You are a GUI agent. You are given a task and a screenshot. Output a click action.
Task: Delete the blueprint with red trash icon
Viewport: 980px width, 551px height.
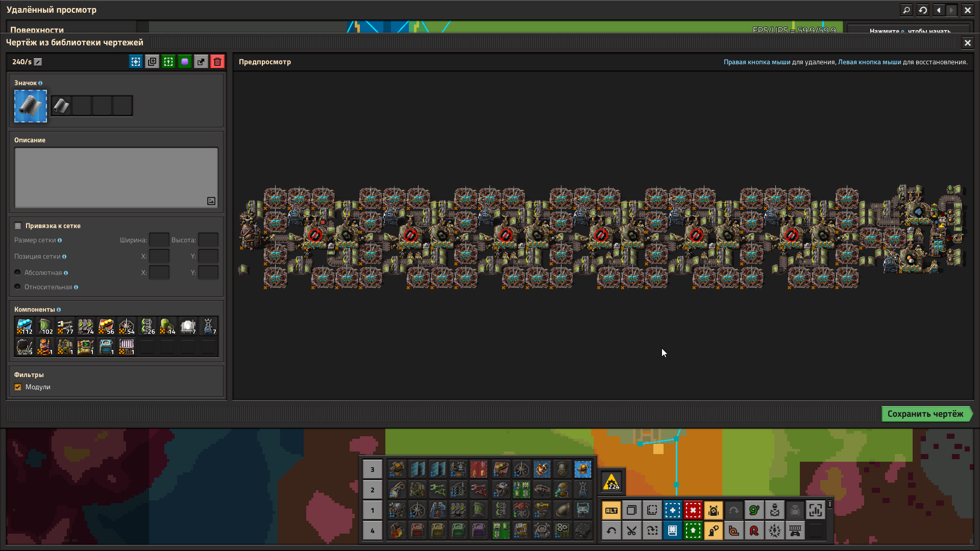[217, 62]
